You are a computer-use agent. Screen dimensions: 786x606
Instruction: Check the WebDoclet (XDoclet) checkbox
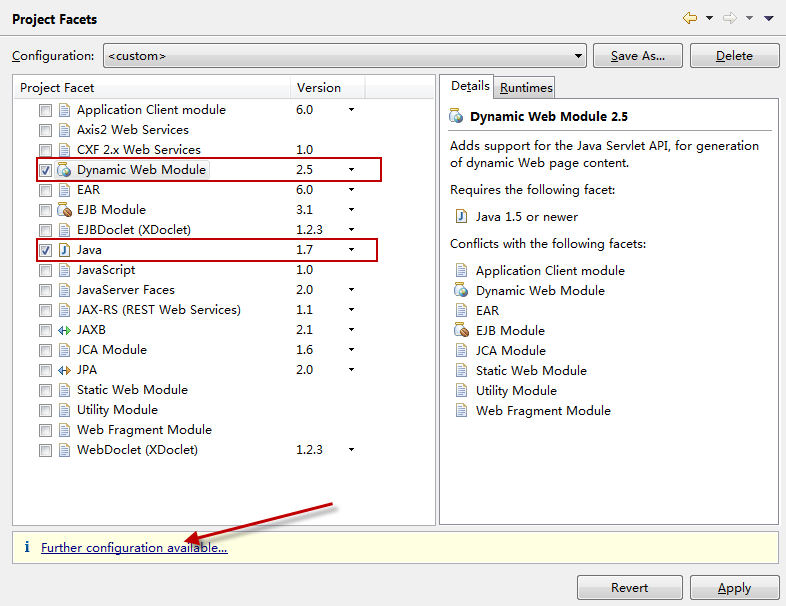pyautogui.click(x=45, y=450)
